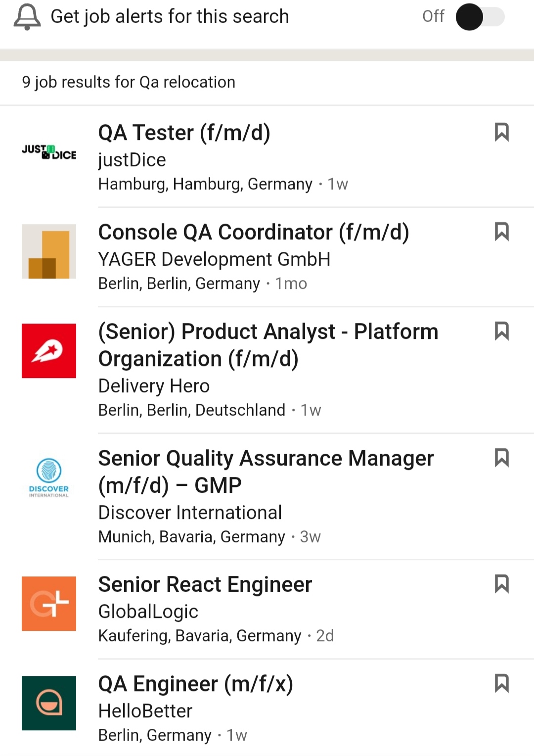
Task: Toggle job alerts switch on
Action: pyautogui.click(x=480, y=17)
